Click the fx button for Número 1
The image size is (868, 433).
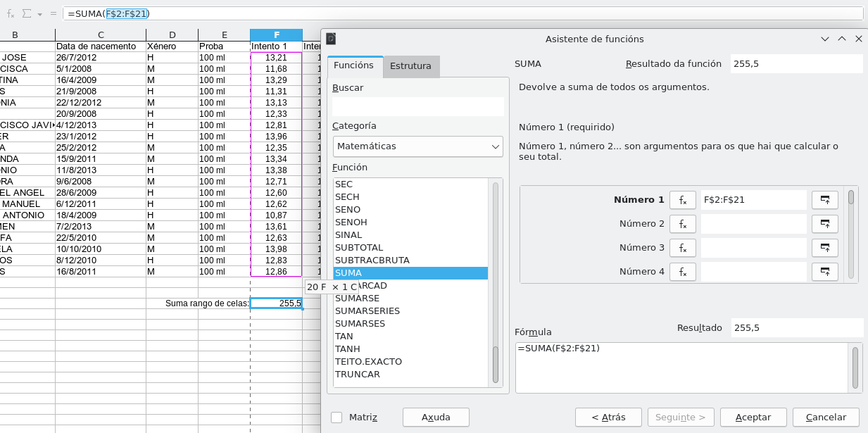(x=682, y=200)
